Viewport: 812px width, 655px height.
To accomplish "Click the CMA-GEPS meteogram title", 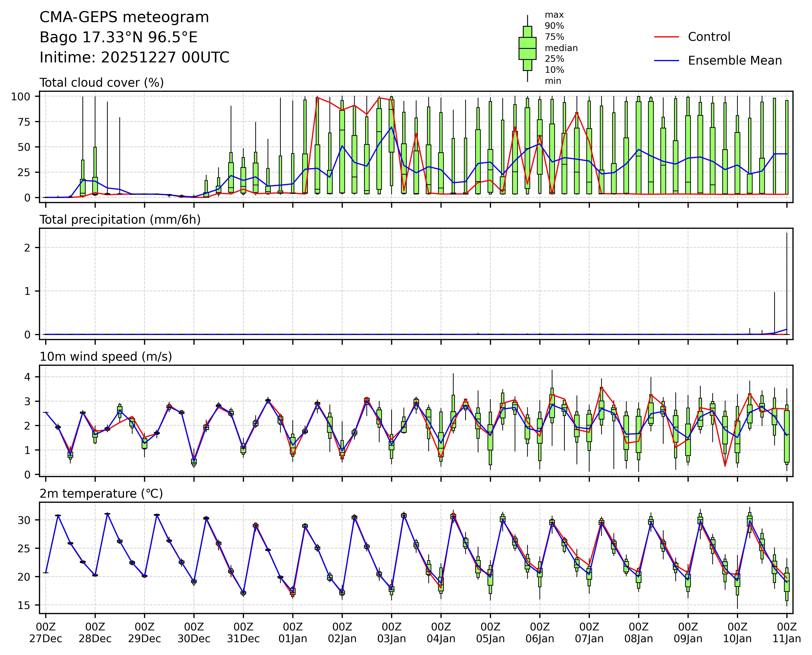I will click(124, 17).
